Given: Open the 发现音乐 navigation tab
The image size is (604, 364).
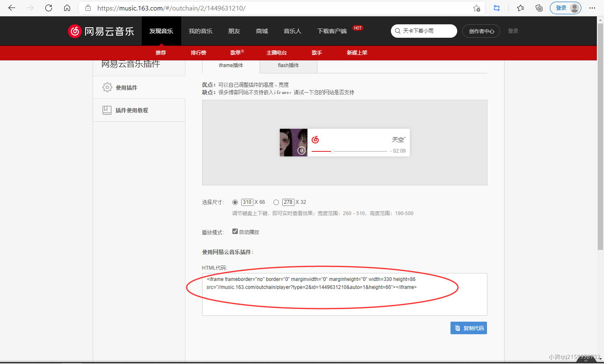Looking at the screenshot, I should [x=161, y=31].
